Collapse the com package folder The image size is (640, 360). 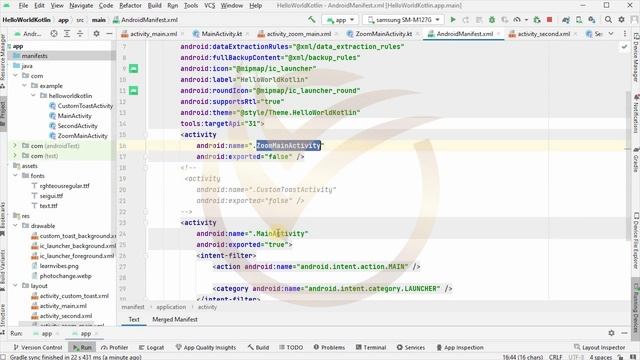[16, 76]
